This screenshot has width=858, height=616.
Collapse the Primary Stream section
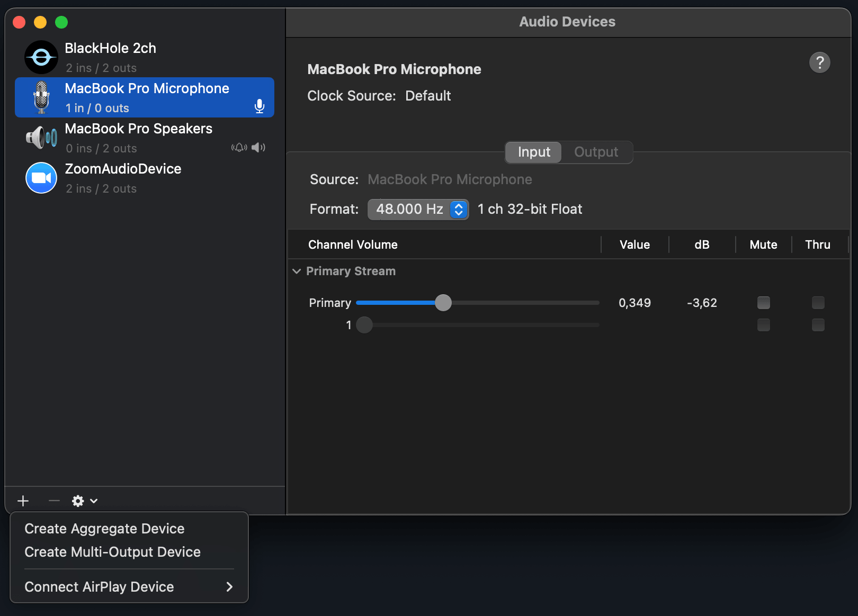pyautogui.click(x=297, y=271)
